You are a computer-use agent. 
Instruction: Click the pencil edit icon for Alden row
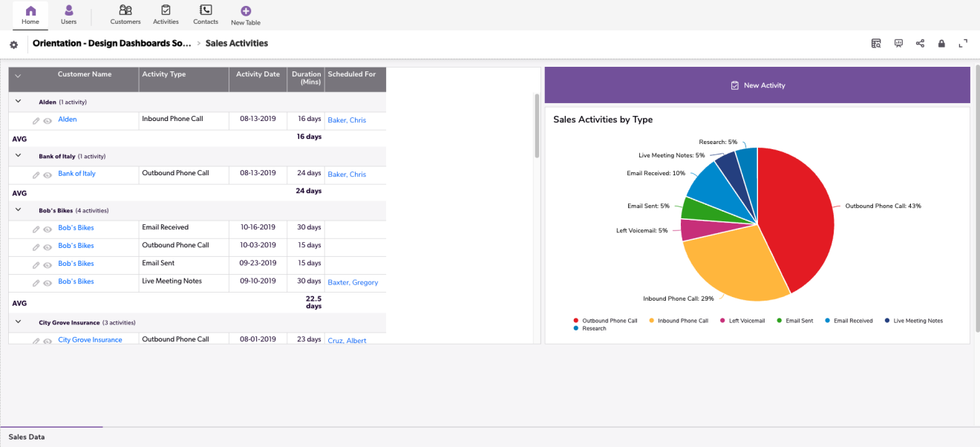point(36,120)
